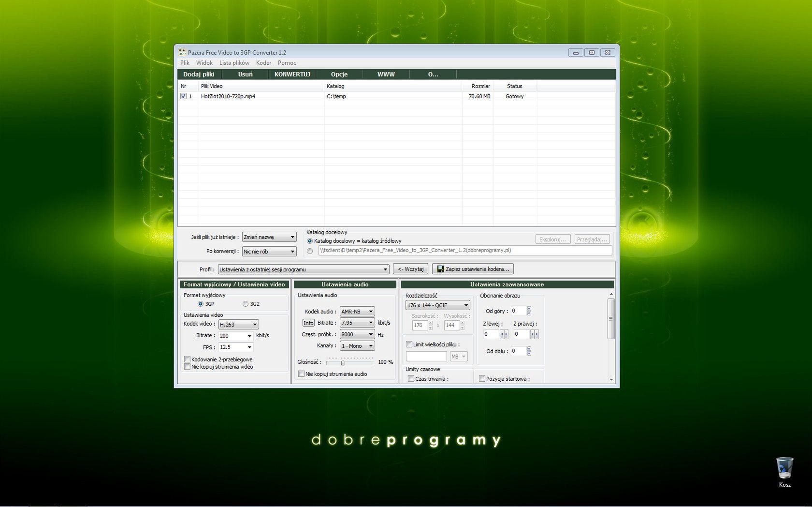The width and height of the screenshot is (812, 507).
Task: Uncheck the HotZlot2010-720p.mp4 file checkbox
Action: click(x=183, y=96)
